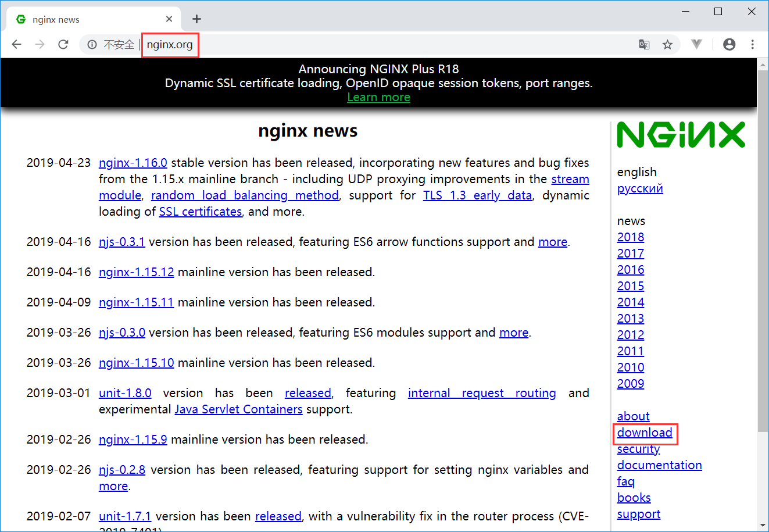Open njs-0.3.0 release link
This screenshot has height=532, width=769.
[x=122, y=333]
